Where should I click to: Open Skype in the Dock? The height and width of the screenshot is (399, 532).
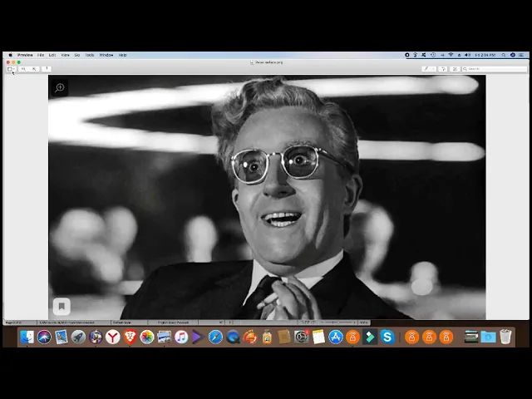click(x=387, y=337)
